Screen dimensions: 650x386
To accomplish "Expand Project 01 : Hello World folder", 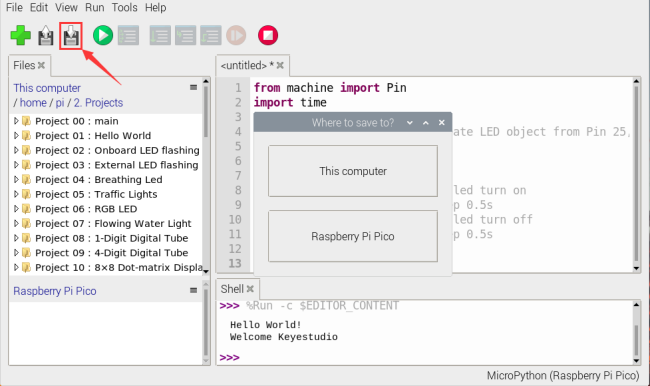I will click(x=16, y=136).
